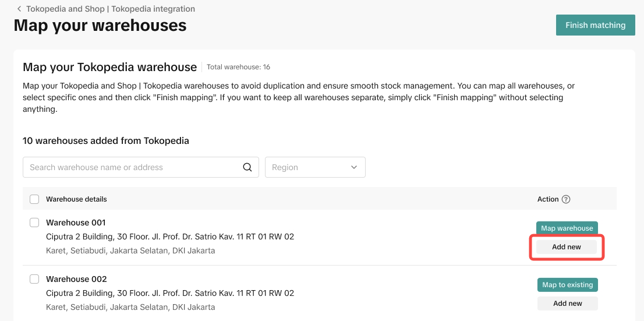Click the back chevron arrow icon

[x=19, y=9]
